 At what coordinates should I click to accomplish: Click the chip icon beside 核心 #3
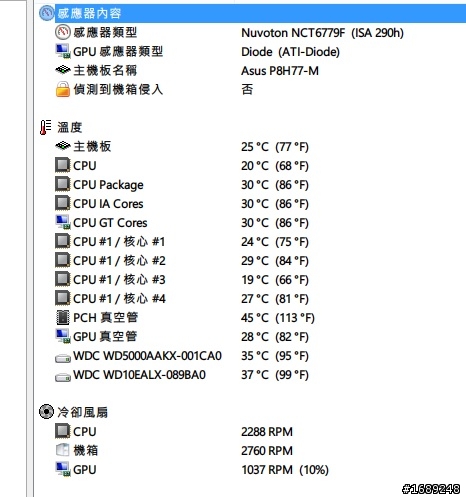point(63,279)
